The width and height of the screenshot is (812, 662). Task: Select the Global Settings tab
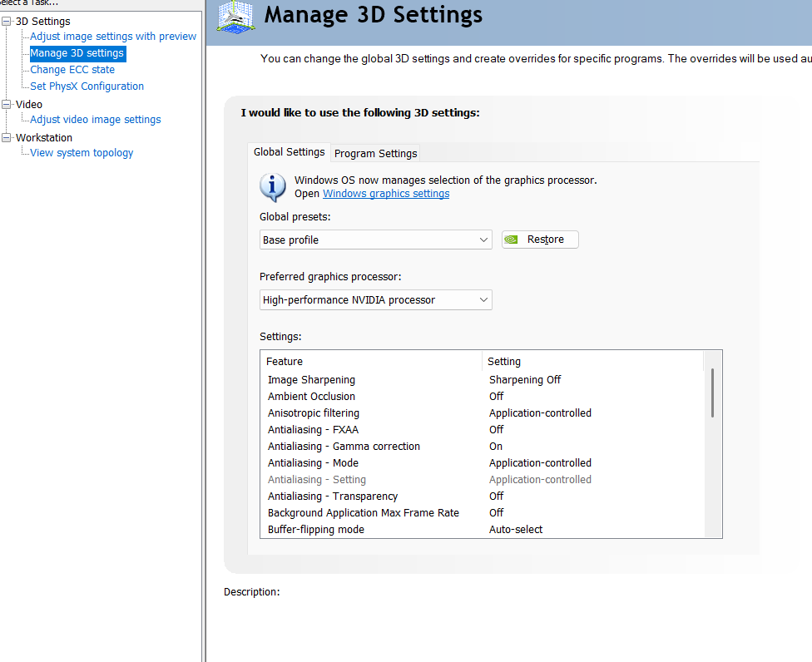[289, 152]
